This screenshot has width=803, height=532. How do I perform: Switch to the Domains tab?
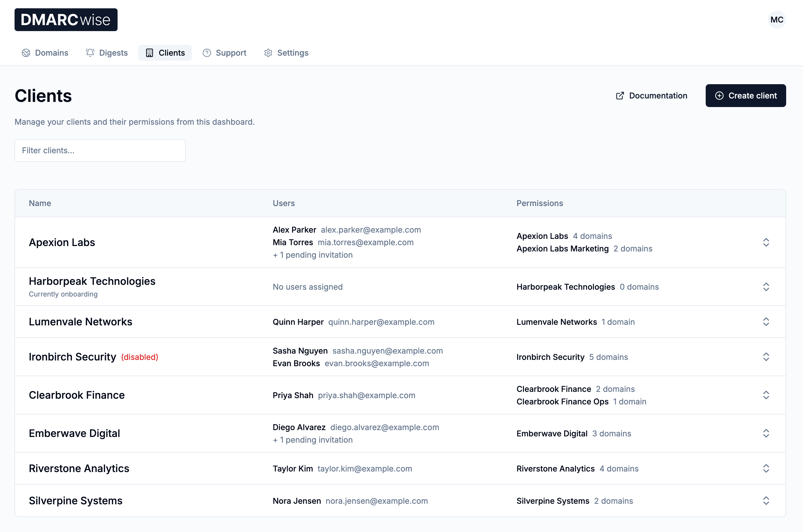[x=51, y=53]
